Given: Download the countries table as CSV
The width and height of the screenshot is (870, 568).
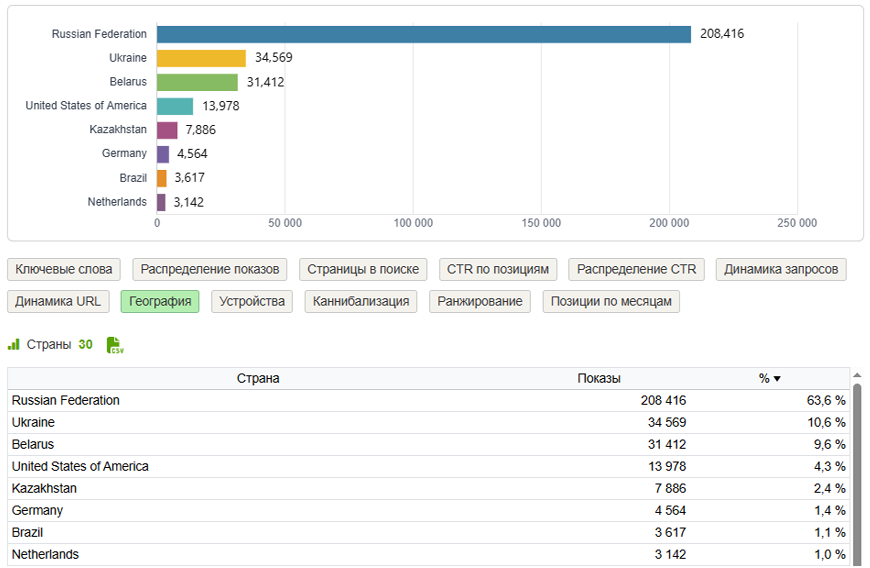Looking at the screenshot, I should click(x=115, y=345).
